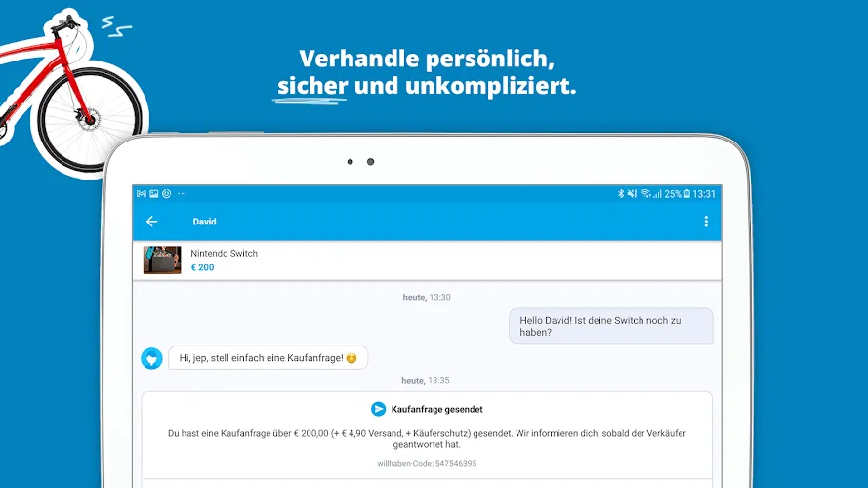Expand the notification overflow dots in status bar
The height and width of the screenshot is (488, 868).
(183, 193)
